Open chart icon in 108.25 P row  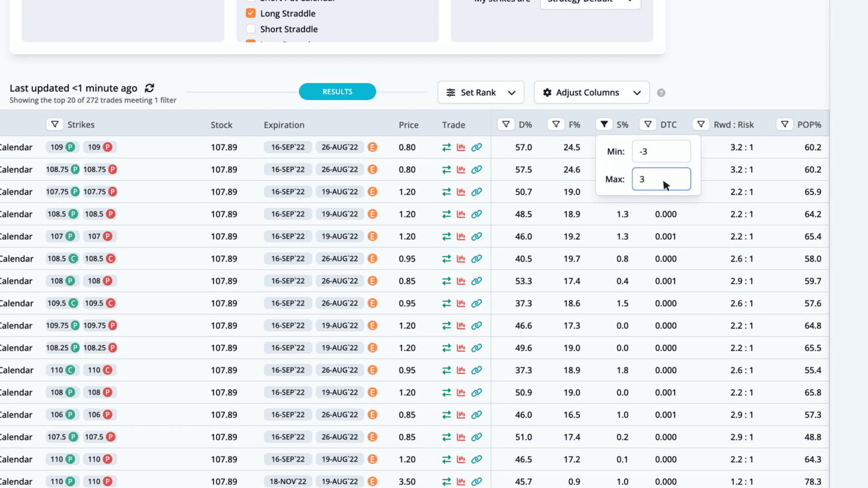(461, 348)
